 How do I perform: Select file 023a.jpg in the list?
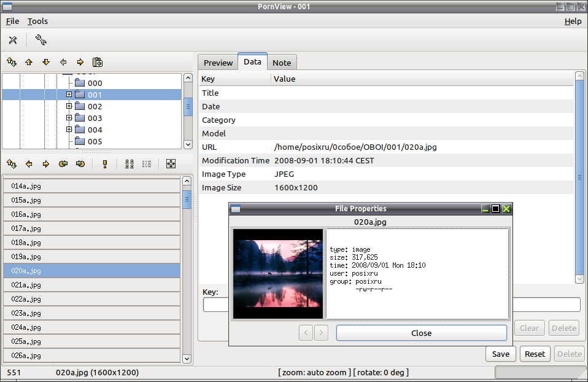point(92,313)
